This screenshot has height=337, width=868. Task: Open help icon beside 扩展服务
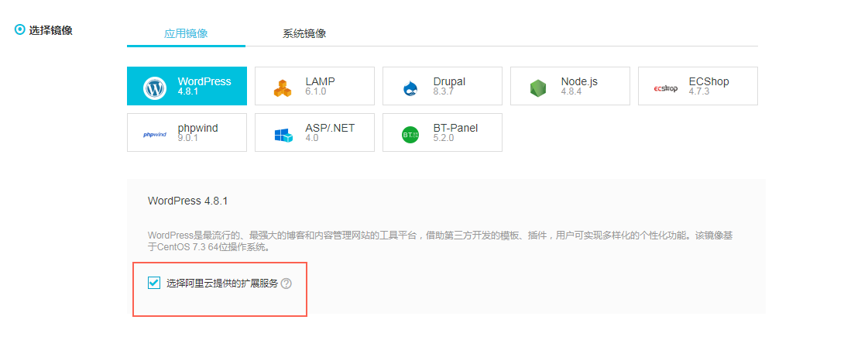pyautogui.click(x=286, y=284)
